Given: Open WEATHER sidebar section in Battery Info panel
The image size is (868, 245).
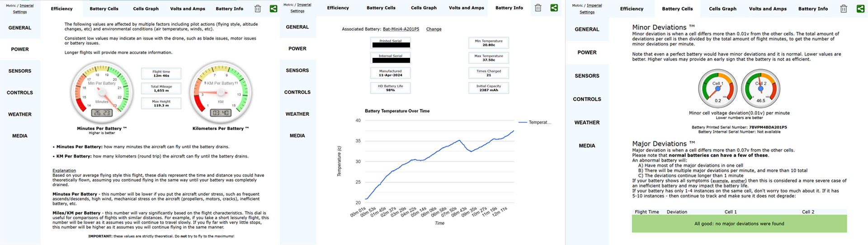Looking at the screenshot, I should point(297,114).
